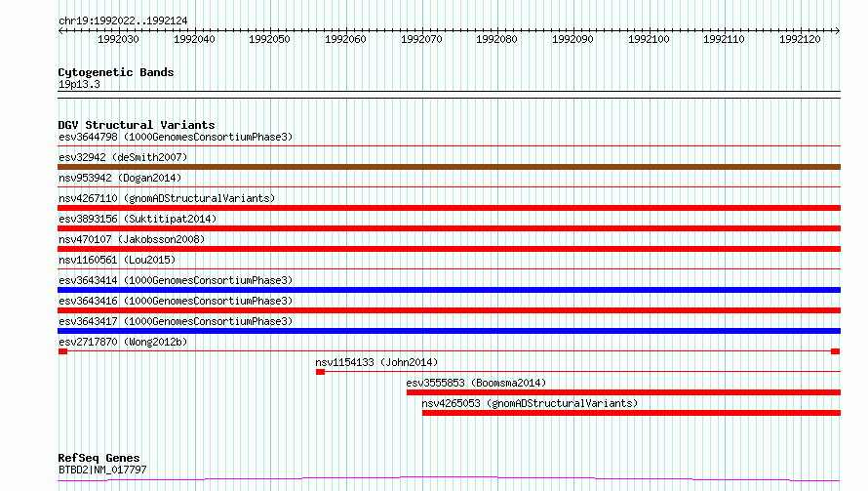The height and width of the screenshot is (491, 868).
Task: Select variant label esv3643414 (1000GenomesConsortiumPhase3)
Action: coord(176,280)
